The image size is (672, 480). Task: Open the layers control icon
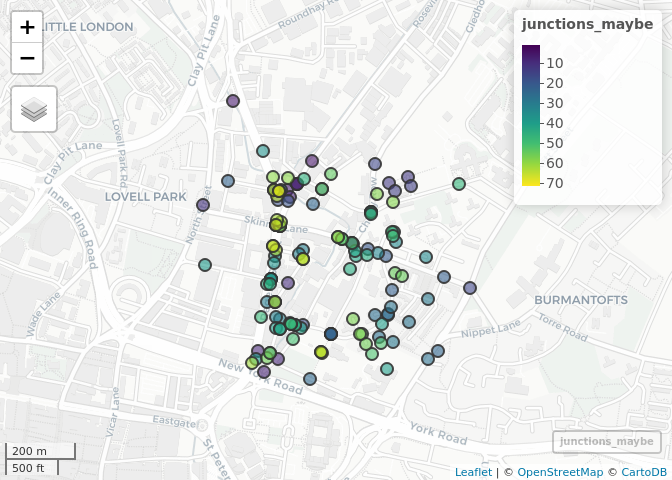[x=34, y=109]
